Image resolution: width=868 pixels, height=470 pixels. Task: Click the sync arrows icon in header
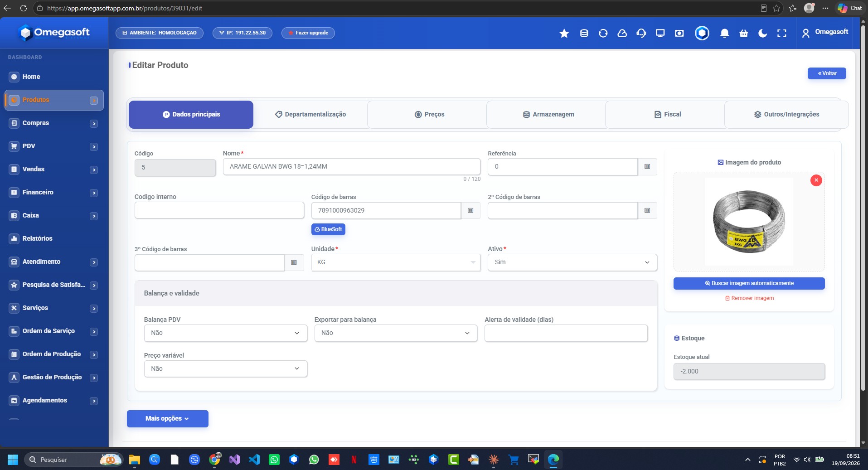point(603,33)
